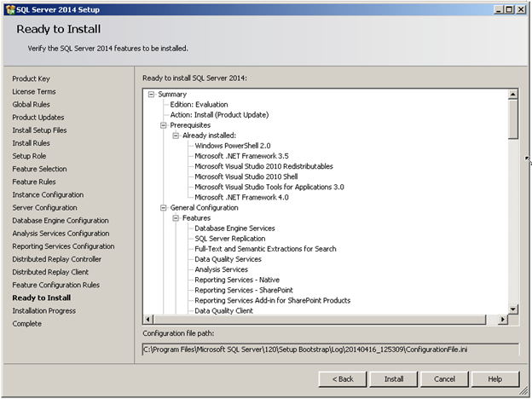Click the horizontal scroll right arrow
This screenshot has height=399, width=532.
503,319
